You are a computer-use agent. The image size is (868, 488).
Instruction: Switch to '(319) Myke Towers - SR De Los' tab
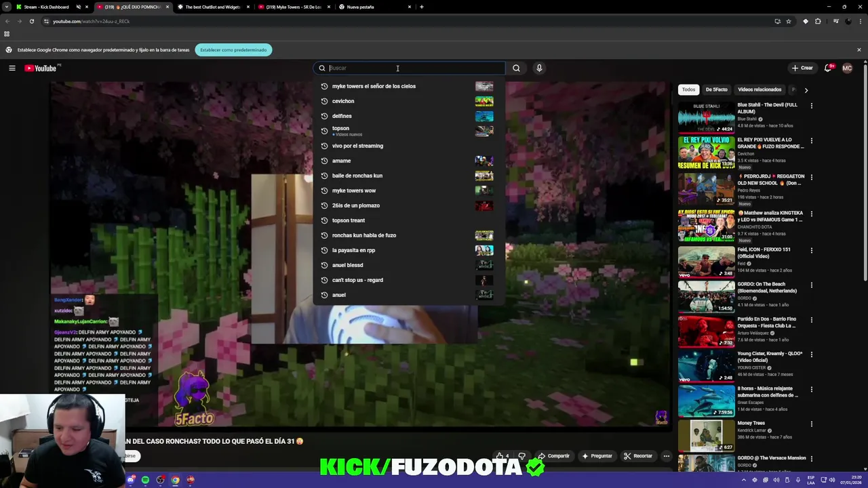(x=293, y=7)
